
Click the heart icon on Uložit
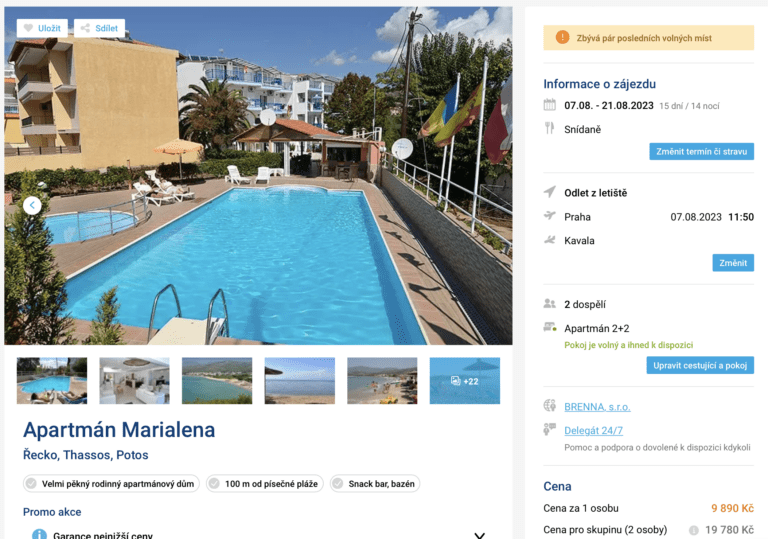pos(28,28)
